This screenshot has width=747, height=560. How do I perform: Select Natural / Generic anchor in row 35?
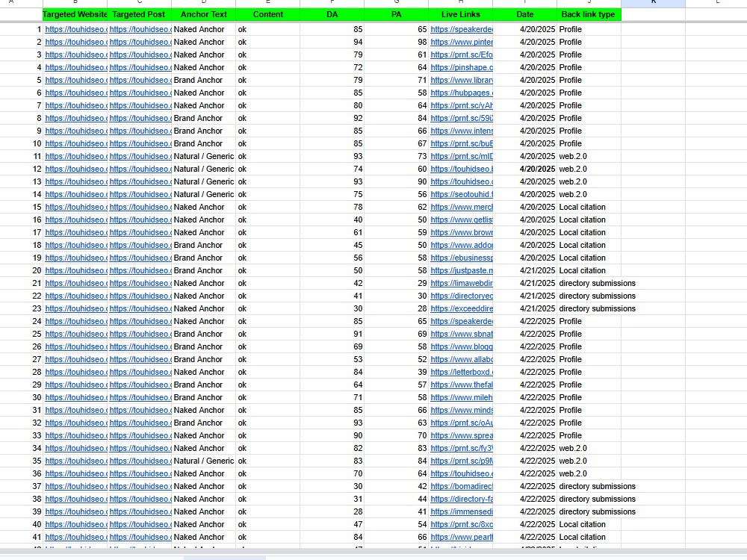coord(203,461)
